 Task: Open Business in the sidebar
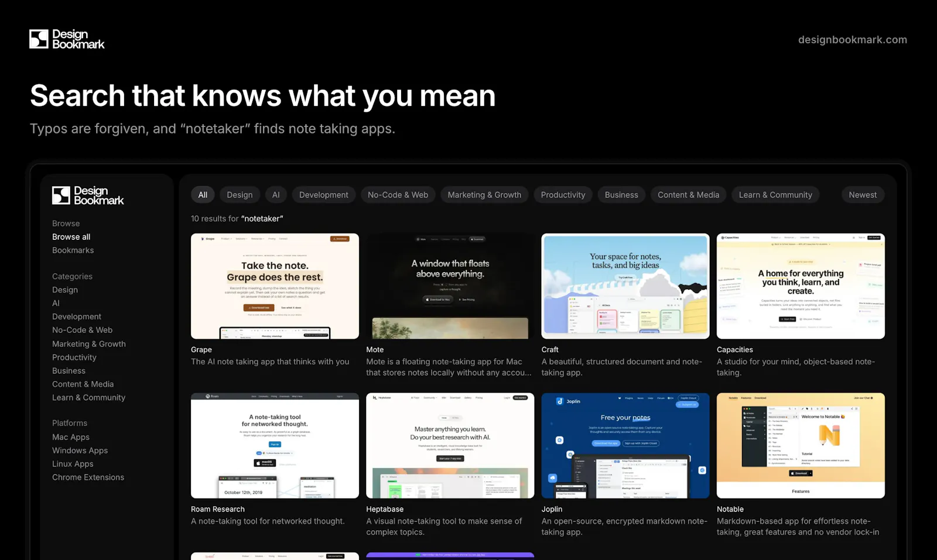[x=69, y=371]
